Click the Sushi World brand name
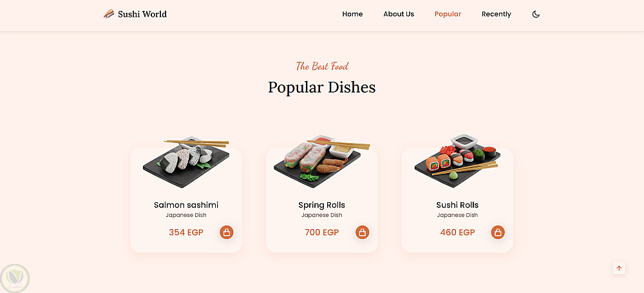 pyautogui.click(x=142, y=14)
